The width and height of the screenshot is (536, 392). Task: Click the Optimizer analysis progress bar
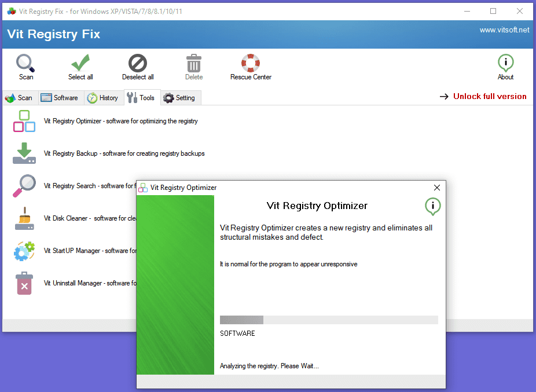coord(329,320)
